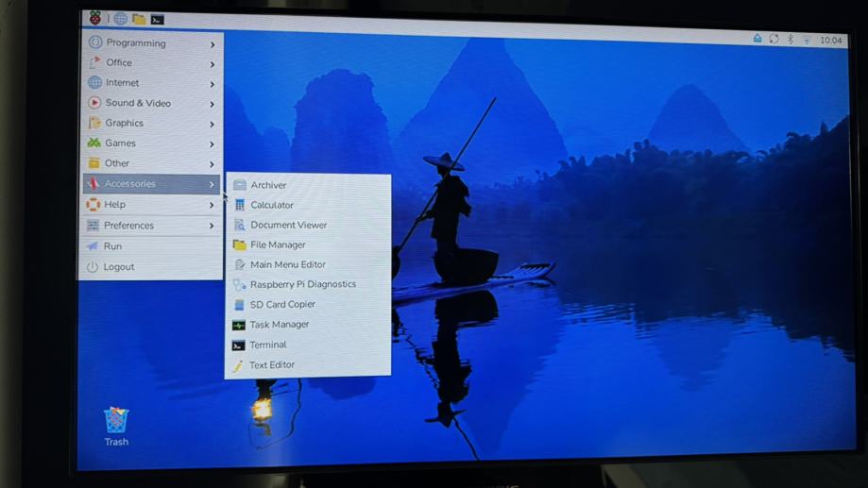Launch Terminal from the Accessories submenu
Image resolution: width=868 pixels, height=488 pixels.
pyautogui.click(x=268, y=345)
